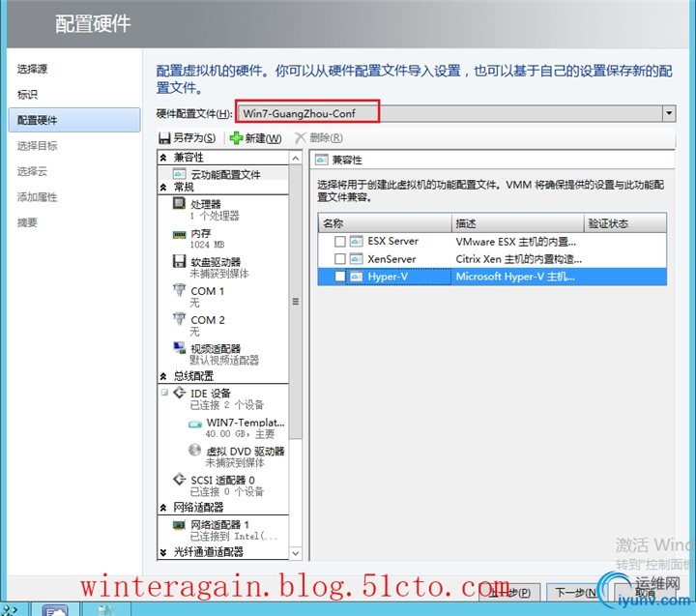
Task: Select the SCSI adapter 0 icon
Action: [180, 480]
